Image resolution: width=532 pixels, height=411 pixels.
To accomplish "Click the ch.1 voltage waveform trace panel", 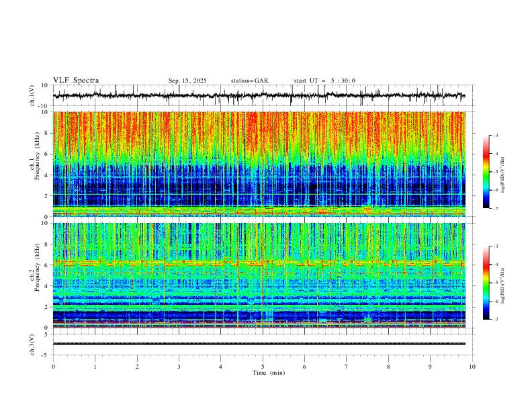I will 264,95.
